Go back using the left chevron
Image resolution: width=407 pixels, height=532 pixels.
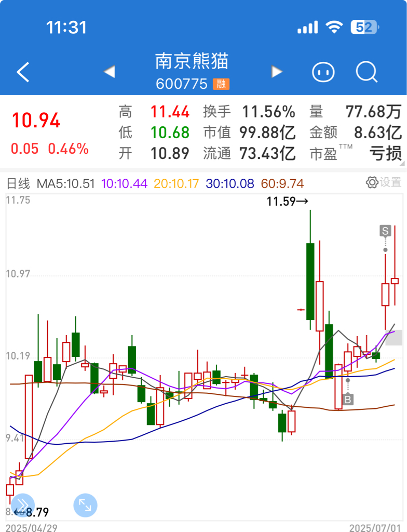23,72
